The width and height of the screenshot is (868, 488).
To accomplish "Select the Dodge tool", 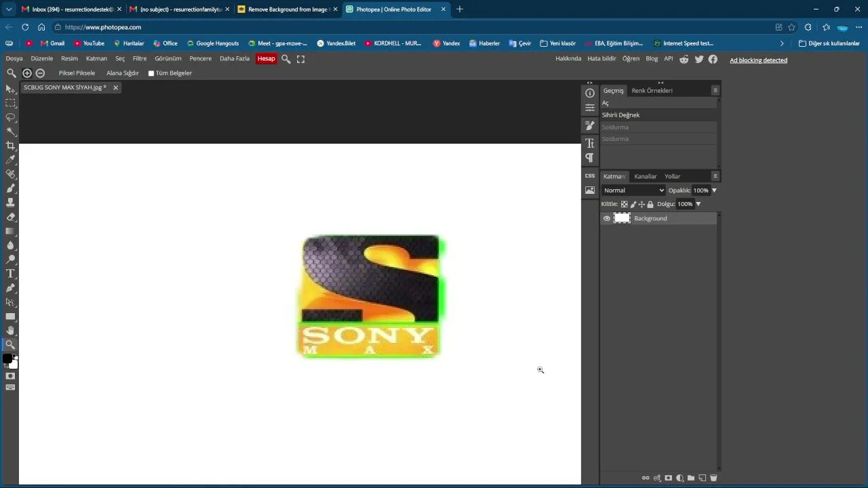I will click(x=10, y=260).
